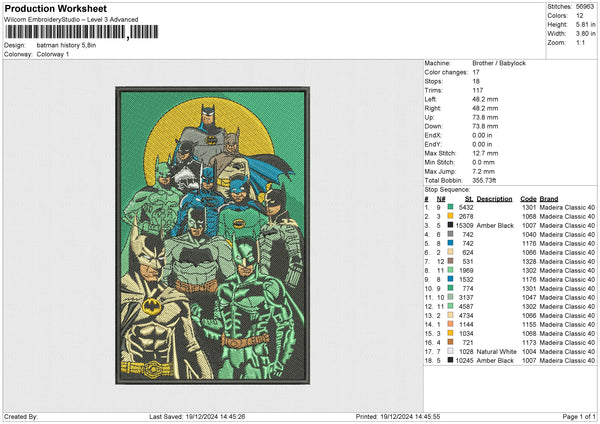The width and height of the screenshot is (600, 424).
Task: Click the Stitches total '56963'
Action: (x=585, y=7)
